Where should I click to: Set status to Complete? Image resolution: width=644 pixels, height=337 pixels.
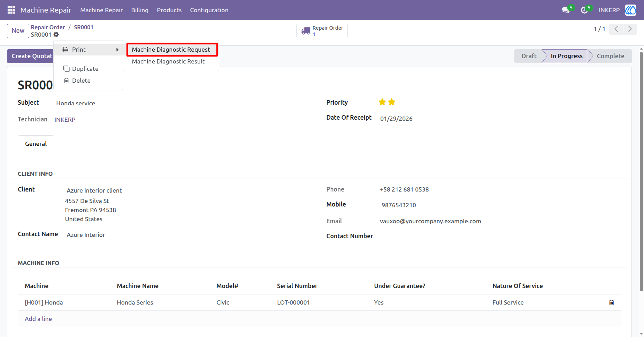click(610, 56)
